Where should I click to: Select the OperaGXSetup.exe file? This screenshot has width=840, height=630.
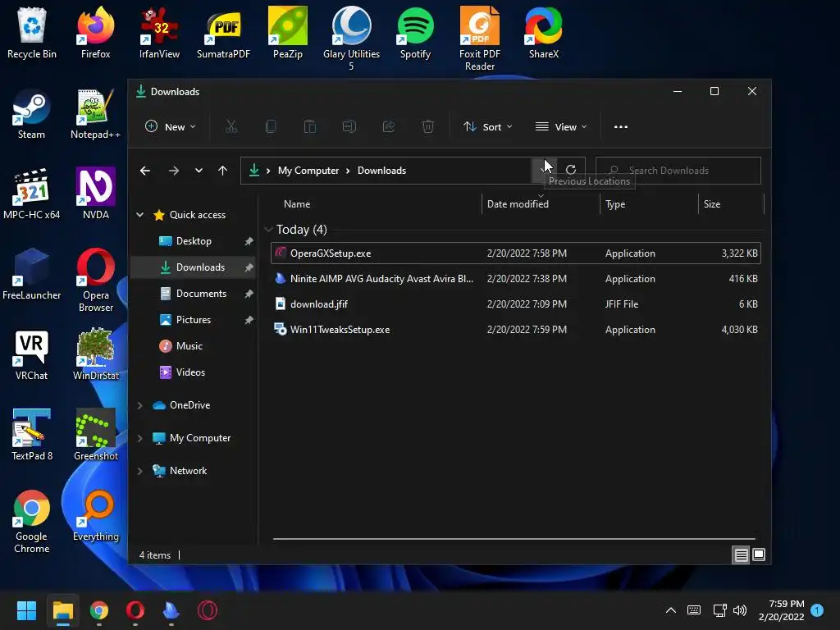515,253
